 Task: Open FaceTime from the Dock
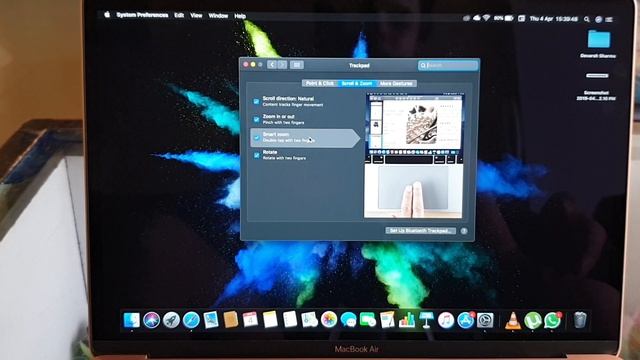(368, 320)
